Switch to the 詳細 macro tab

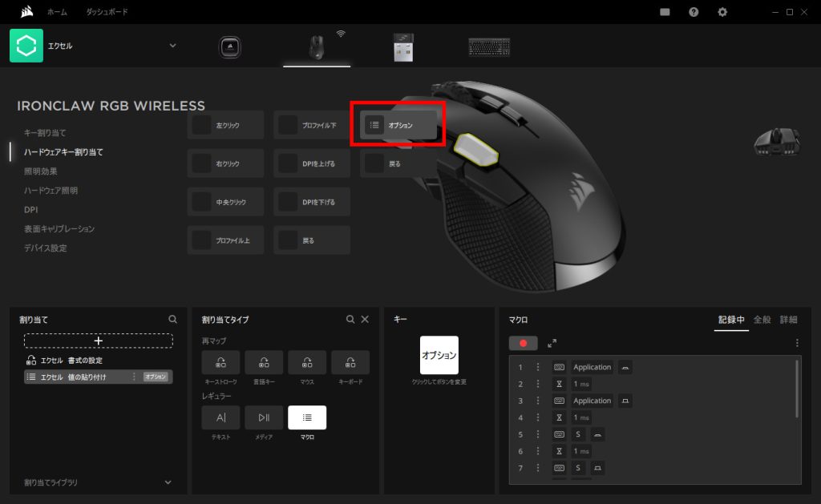pos(789,320)
